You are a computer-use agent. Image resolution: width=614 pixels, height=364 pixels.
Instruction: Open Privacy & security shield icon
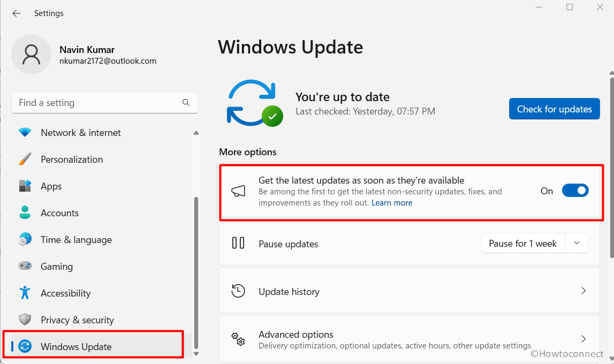[25, 320]
